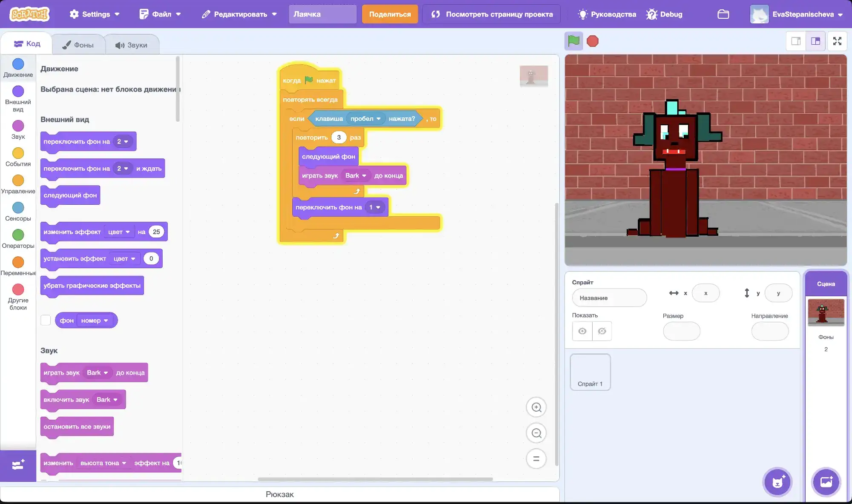Select the События block category
This screenshot has height=504, width=852.
tap(18, 157)
